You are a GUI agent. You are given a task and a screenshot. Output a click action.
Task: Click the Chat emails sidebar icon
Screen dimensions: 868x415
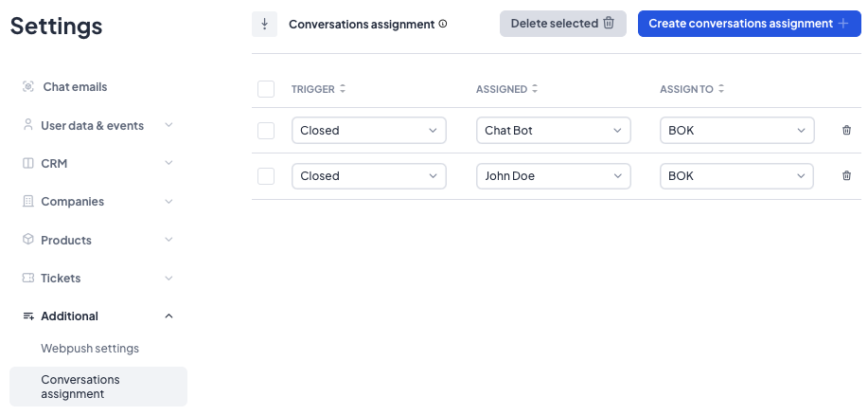tap(28, 87)
